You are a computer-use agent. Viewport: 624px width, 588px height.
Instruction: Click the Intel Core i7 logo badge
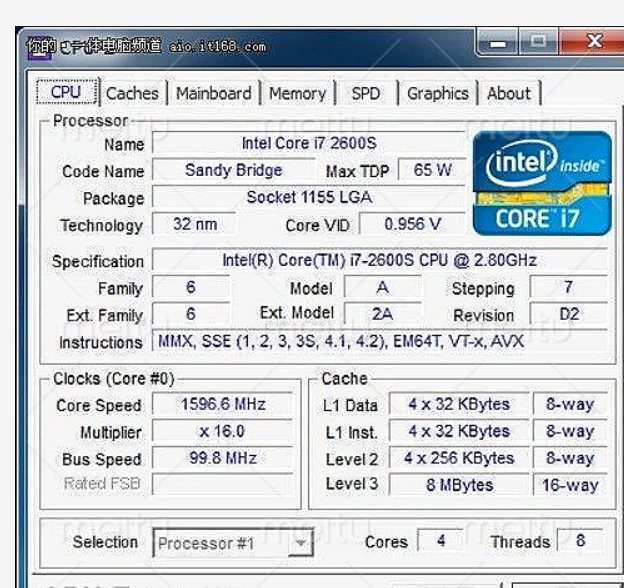coord(542,183)
